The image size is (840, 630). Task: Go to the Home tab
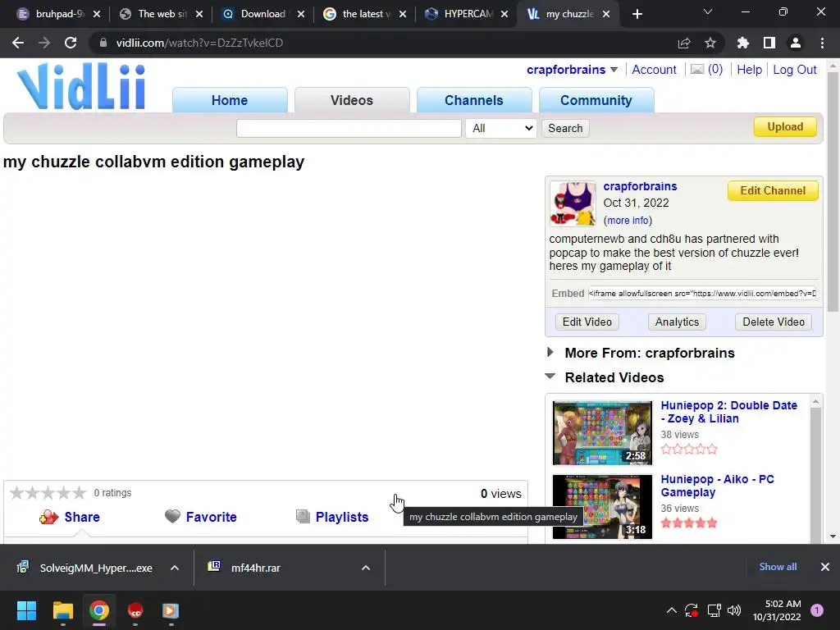[230, 100]
